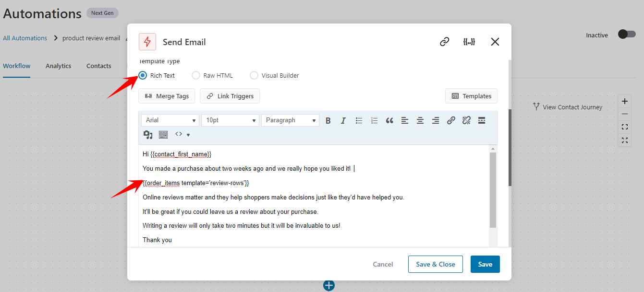Insert a blockquote

pyautogui.click(x=389, y=120)
